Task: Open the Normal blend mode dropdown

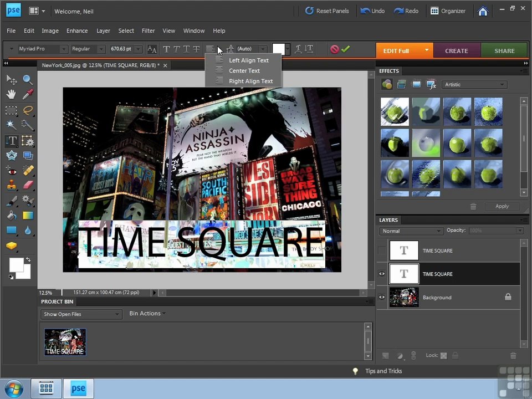Action: (411, 231)
